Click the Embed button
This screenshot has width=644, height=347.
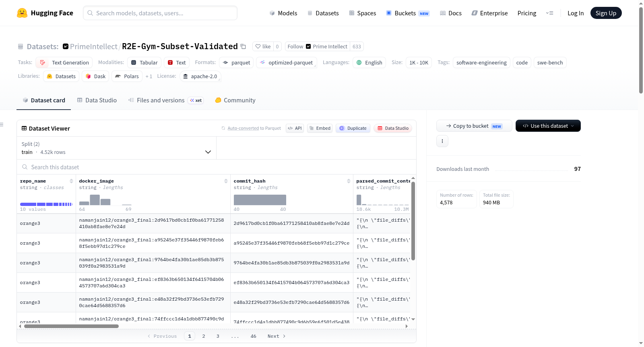320,128
